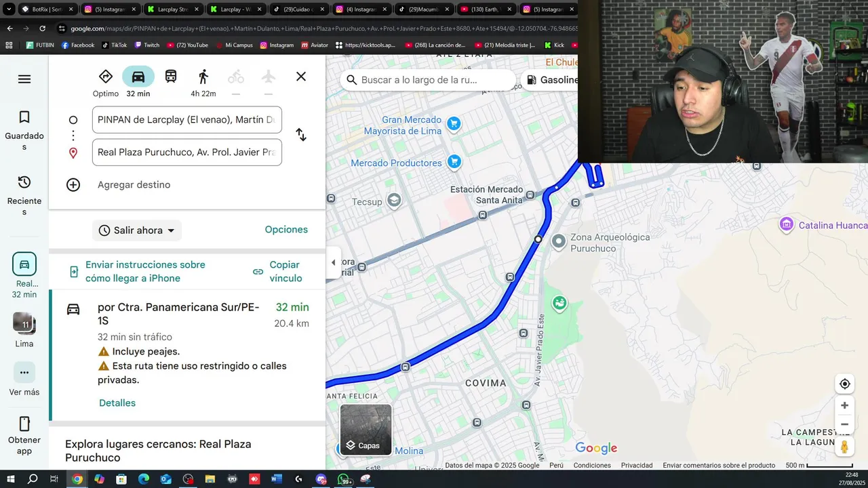Open Aviator bookmark

click(314, 45)
